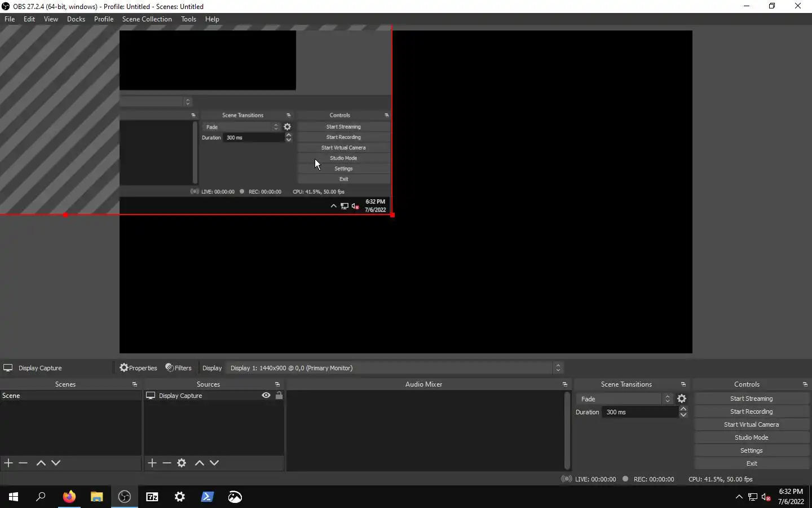The height and width of the screenshot is (508, 812).
Task: Click the network tray icon
Action: pos(753,497)
